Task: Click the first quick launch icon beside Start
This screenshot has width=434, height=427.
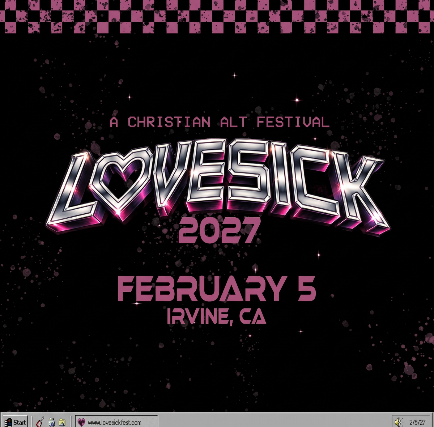Action: 40,422
